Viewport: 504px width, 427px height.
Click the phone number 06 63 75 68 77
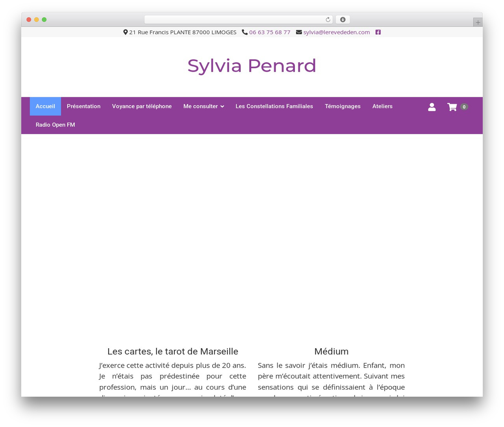(270, 32)
